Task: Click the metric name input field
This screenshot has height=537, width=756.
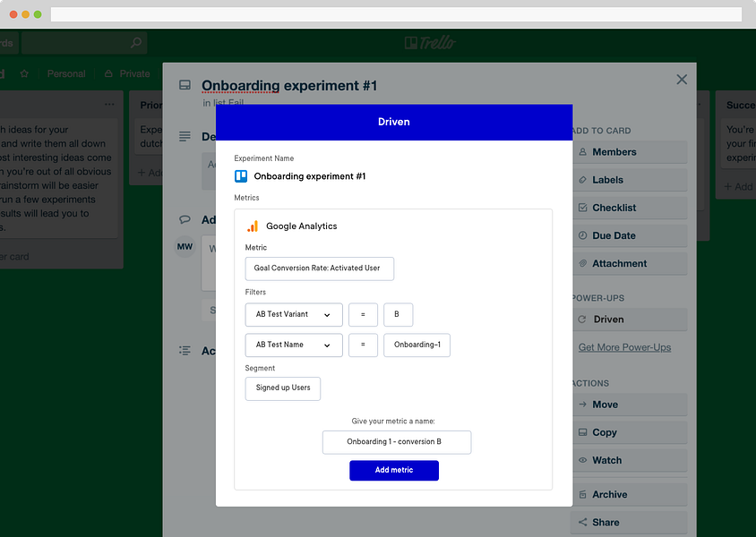Action: point(396,442)
